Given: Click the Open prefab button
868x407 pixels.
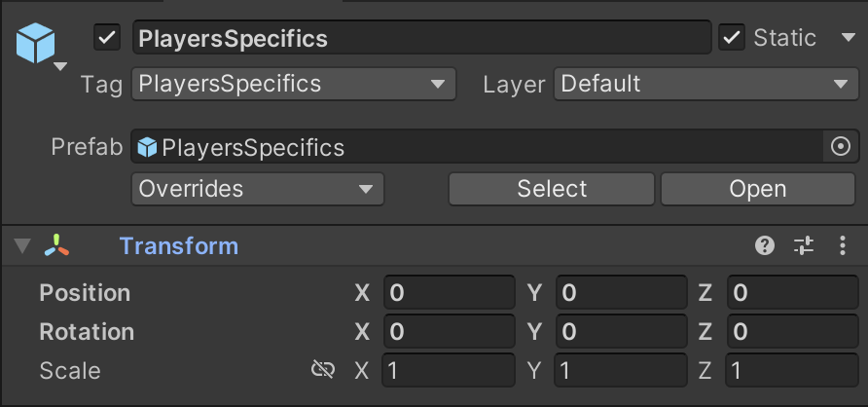Looking at the screenshot, I should (x=758, y=189).
